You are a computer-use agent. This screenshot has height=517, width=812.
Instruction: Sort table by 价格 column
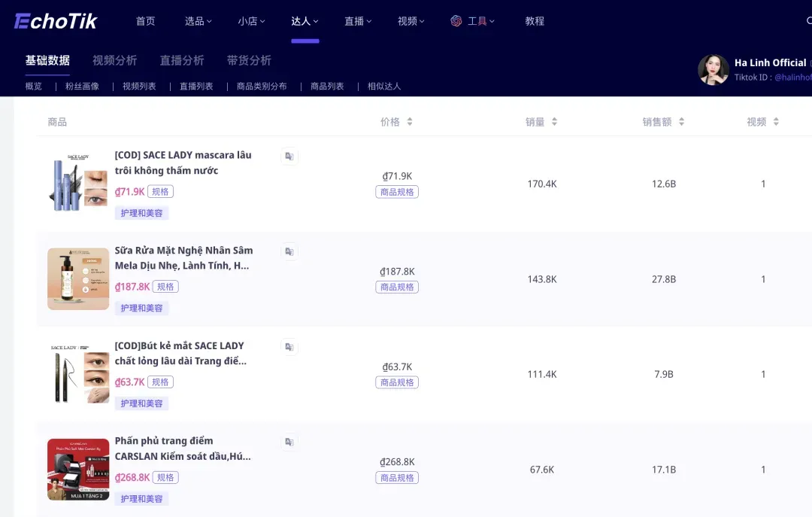coord(396,122)
